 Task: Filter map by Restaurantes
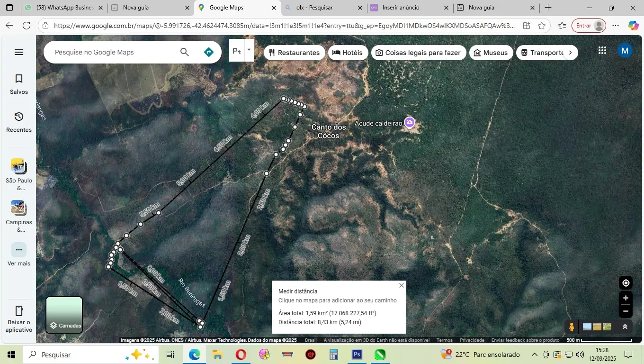point(295,53)
